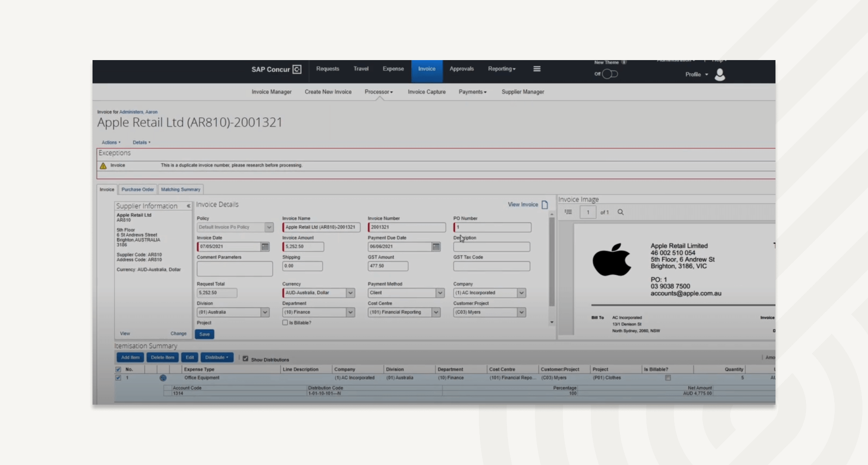This screenshot has height=465, width=868.
Task: Open the Payment Method dropdown
Action: pos(440,293)
